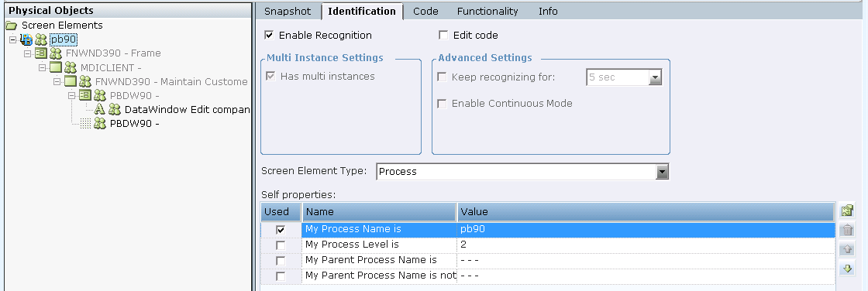Collapse the first PBDW90 node expander
The image size is (868, 291).
(x=71, y=96)
